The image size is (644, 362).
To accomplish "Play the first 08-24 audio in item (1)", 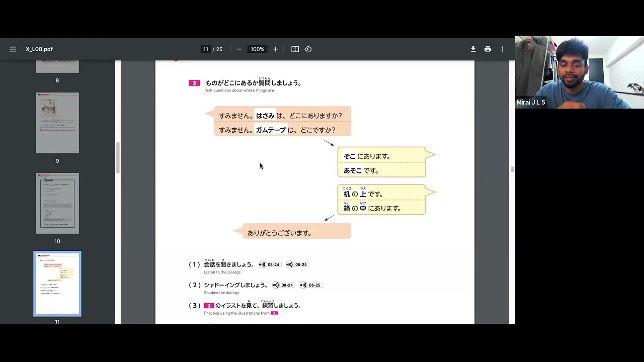I will [x=269, y=264].
